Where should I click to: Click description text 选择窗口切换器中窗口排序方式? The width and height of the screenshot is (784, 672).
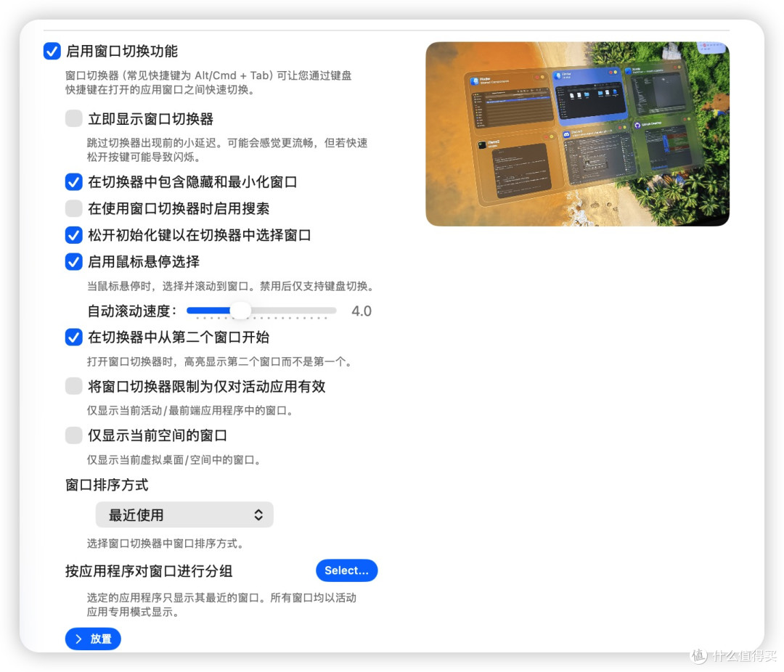point(166,544)
